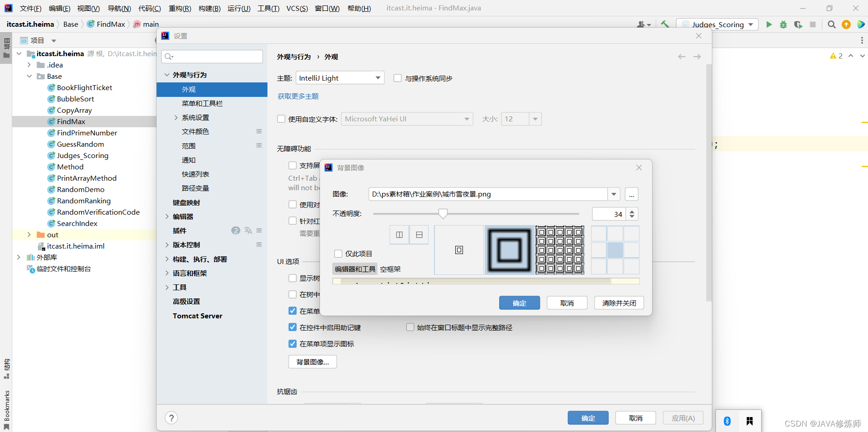
Task: Switch to the 空框架 tab
Action: pos(390,269)
